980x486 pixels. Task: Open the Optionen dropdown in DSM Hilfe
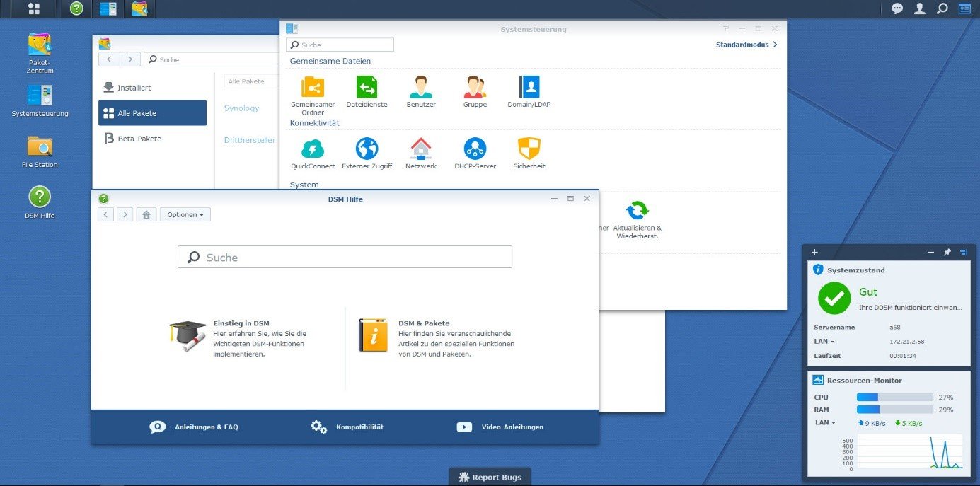pos(185,214)
